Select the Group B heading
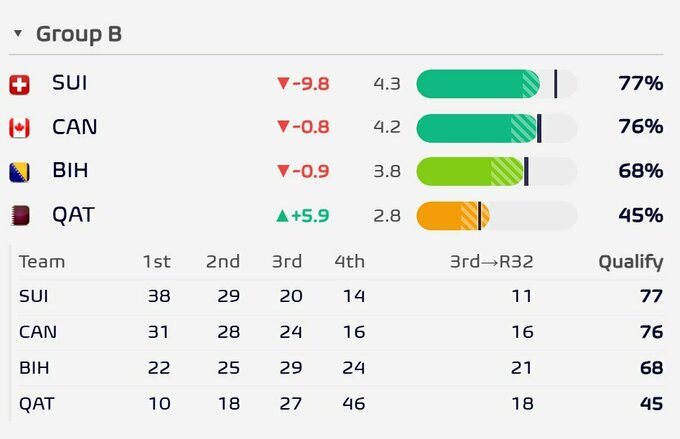 click(x=79, y=34)
